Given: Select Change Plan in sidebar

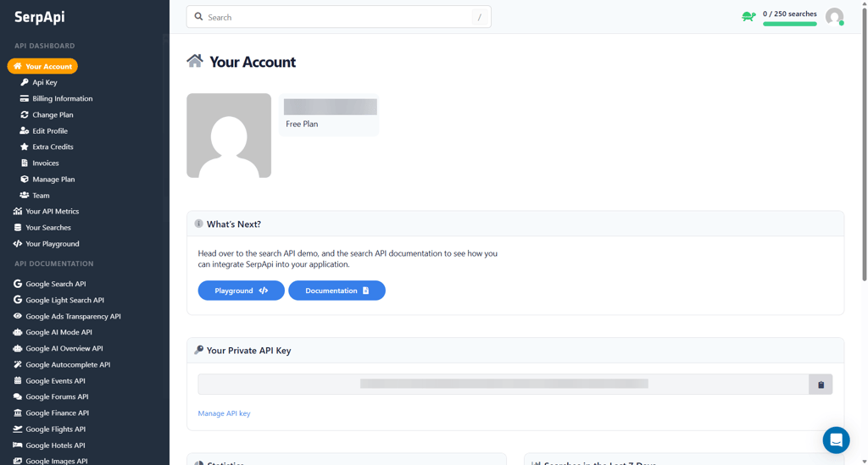Looking at the screenshot, I should click(x=53, y=114).
